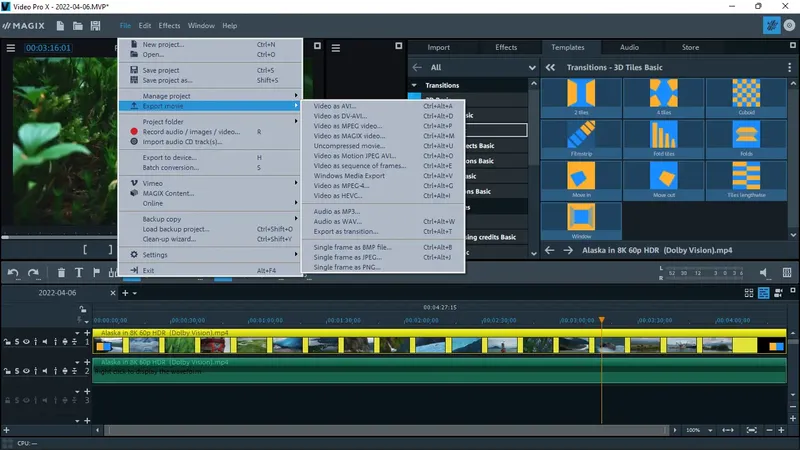This screenshot has width=800, height=450.
Task: Click the save disk icon in toolbar
Action: (x=95, y=26)
